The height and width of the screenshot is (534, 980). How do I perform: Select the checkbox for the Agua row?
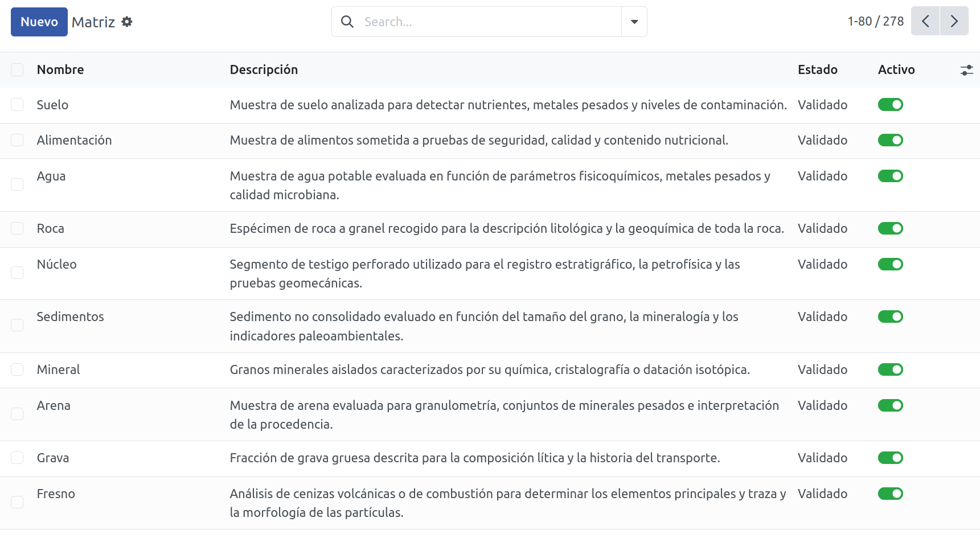[x=17, y=184]
